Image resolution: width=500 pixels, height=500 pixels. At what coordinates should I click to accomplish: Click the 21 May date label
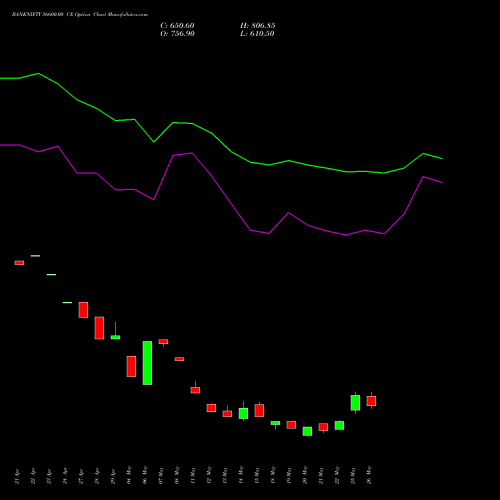321,475
